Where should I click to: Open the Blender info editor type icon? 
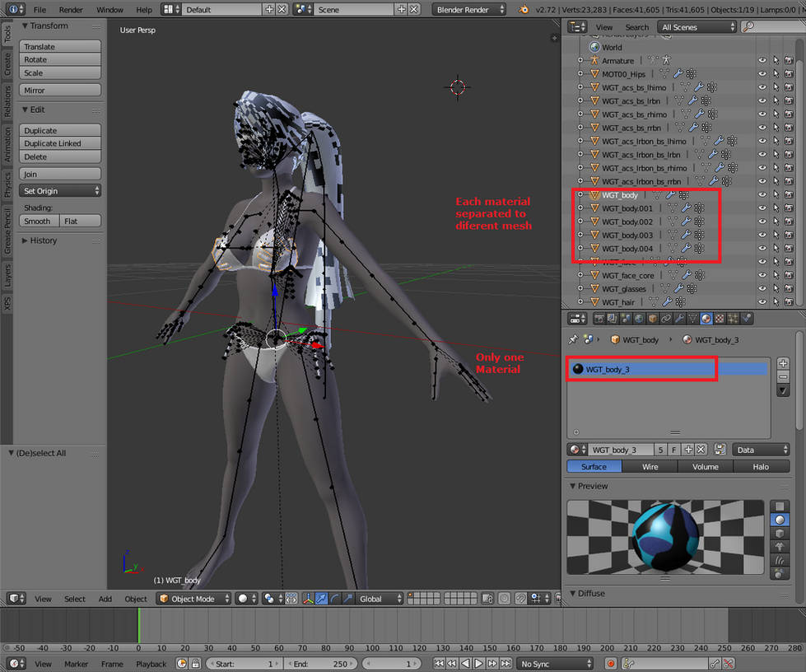[x=14, y=9]
